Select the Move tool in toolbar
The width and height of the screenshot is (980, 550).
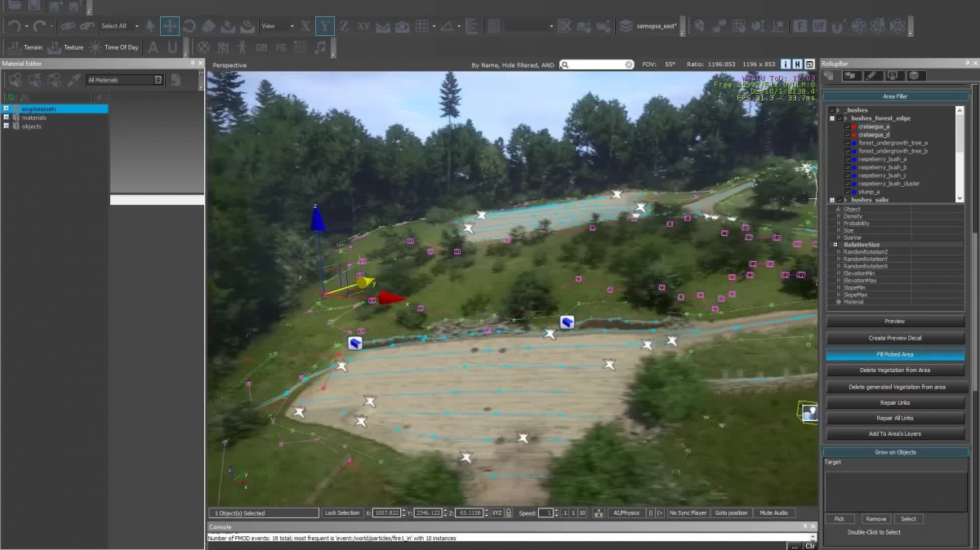pyautogui.click(x=170, y=26)
